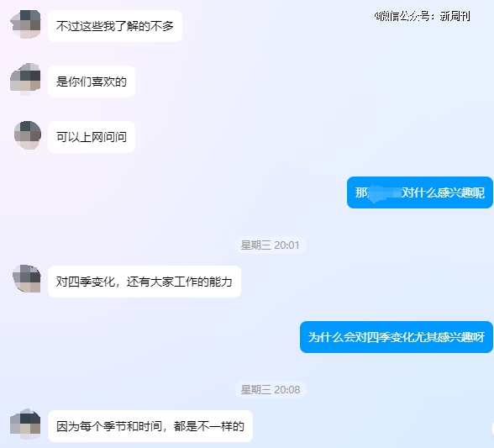Click avatar beside '不过这些我了解的不多' message
Viewport: 494px width, 448px height.
point(25,24)
